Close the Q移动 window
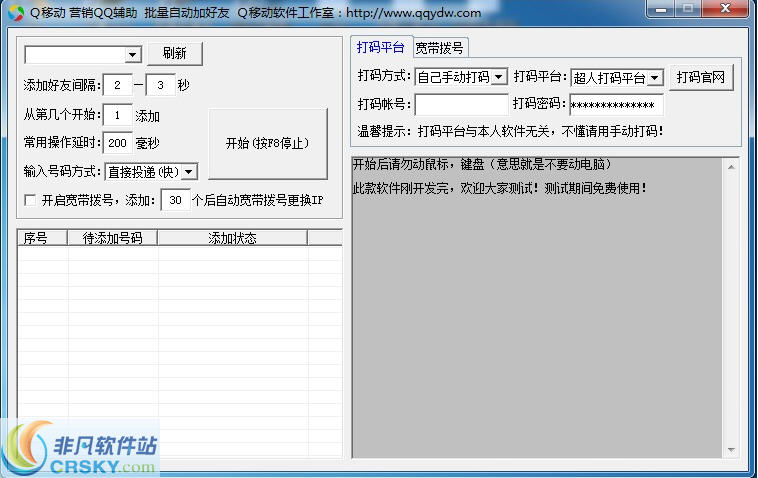The height and width of the screenshot is (478, 758). coord(725,8)
